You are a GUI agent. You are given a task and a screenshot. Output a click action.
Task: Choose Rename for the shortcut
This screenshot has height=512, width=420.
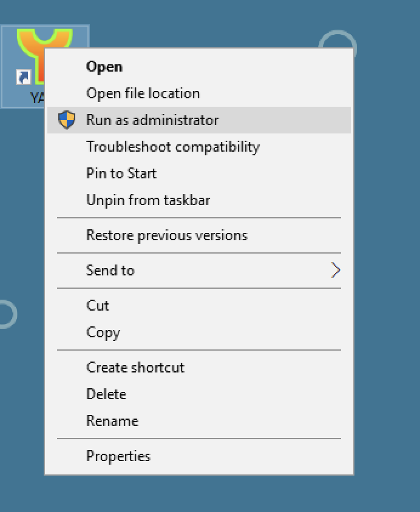(112, 421)
